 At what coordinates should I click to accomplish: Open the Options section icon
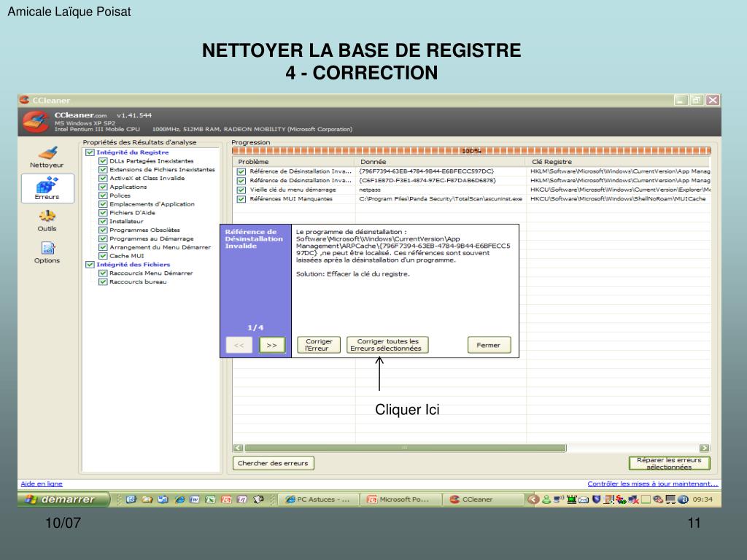coord(47,248)
